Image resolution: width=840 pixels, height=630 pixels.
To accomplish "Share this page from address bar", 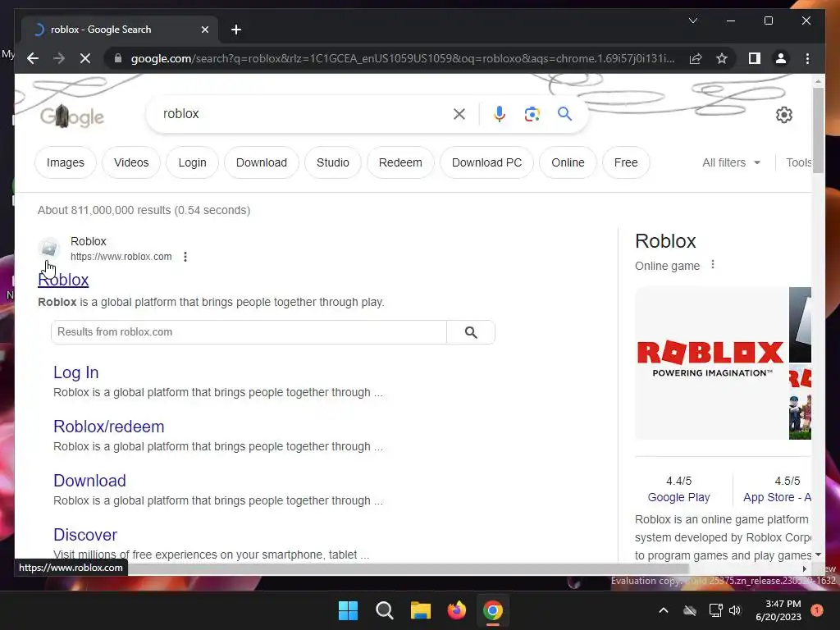I will pyautogui.click(x=696, y=58).
